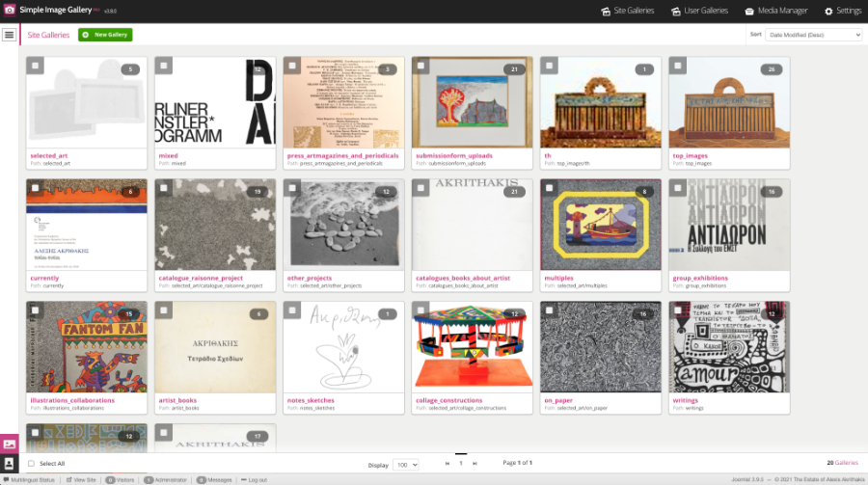Open the on_paper gallery title link
868x485 pixels.
click(x=558, y=400)
